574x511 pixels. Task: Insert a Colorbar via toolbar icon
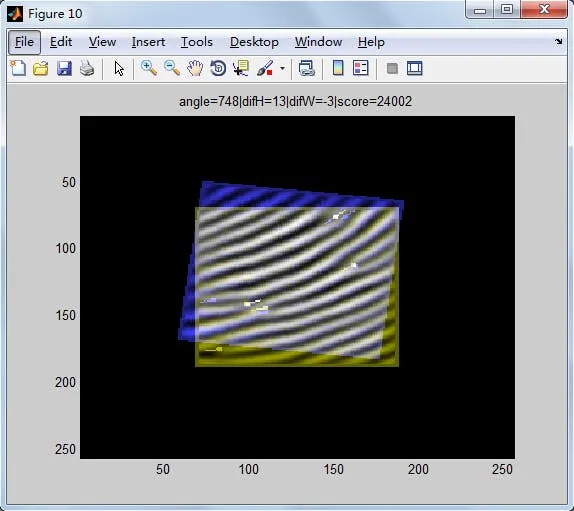338,68
